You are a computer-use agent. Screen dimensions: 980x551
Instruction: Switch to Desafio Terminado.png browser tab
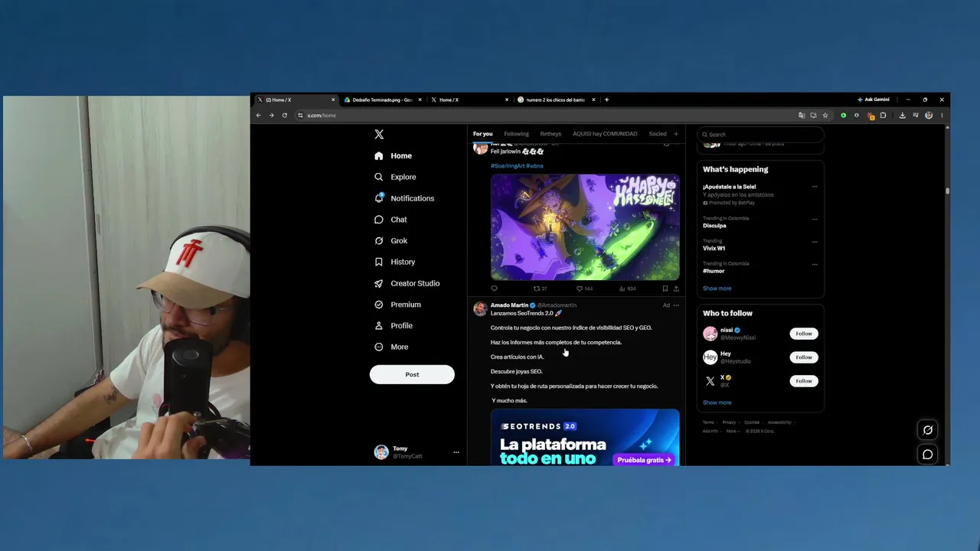point(382,99)
